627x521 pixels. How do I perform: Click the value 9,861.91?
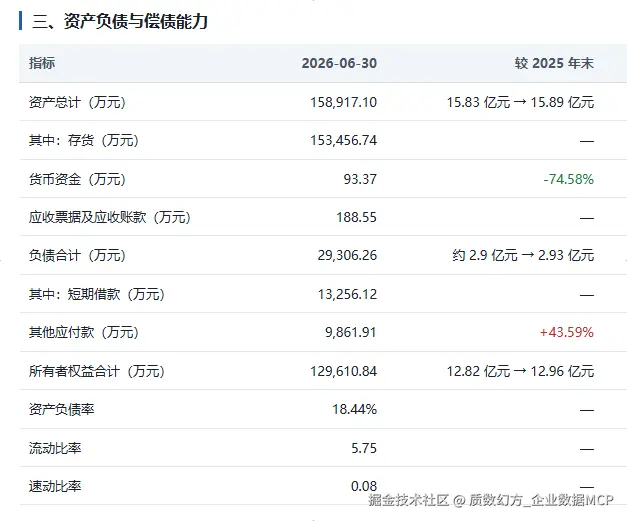point(351,332)
